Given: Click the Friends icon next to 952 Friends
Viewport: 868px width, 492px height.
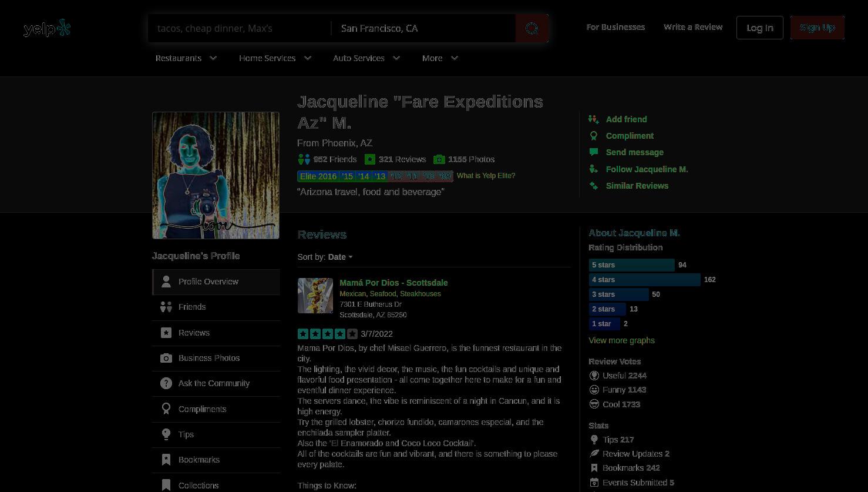Looking at the screenshot, I should point(304,159).
